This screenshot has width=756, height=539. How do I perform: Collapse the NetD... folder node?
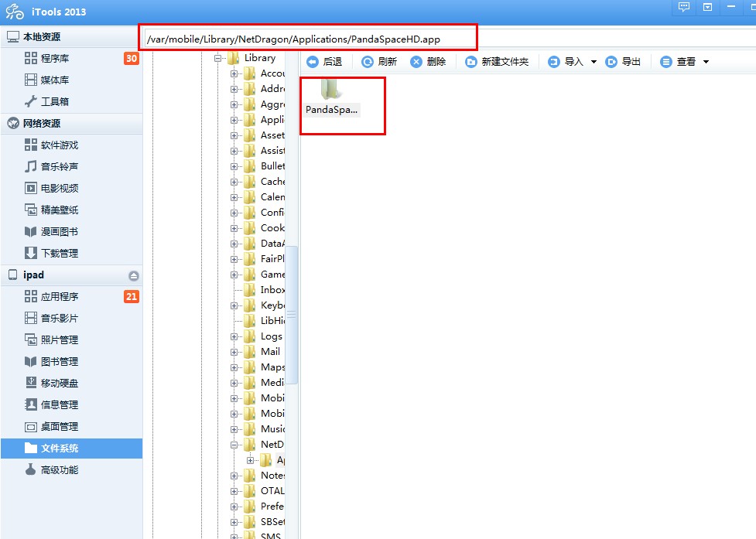coord(234,445)
